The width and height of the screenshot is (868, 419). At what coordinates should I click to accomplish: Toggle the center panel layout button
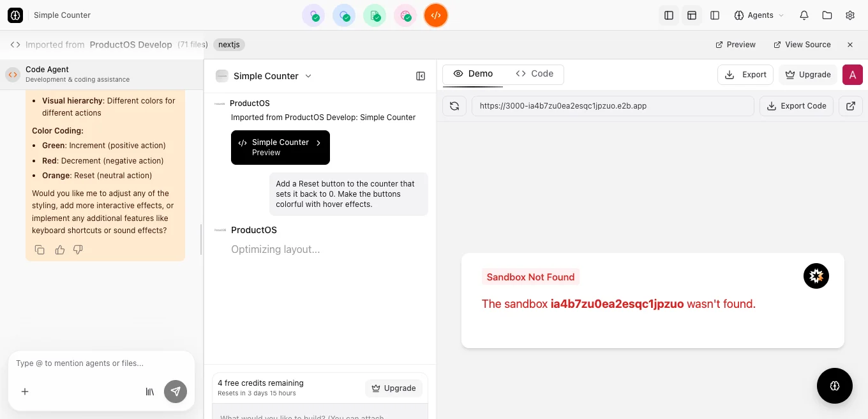coord(692,15)
